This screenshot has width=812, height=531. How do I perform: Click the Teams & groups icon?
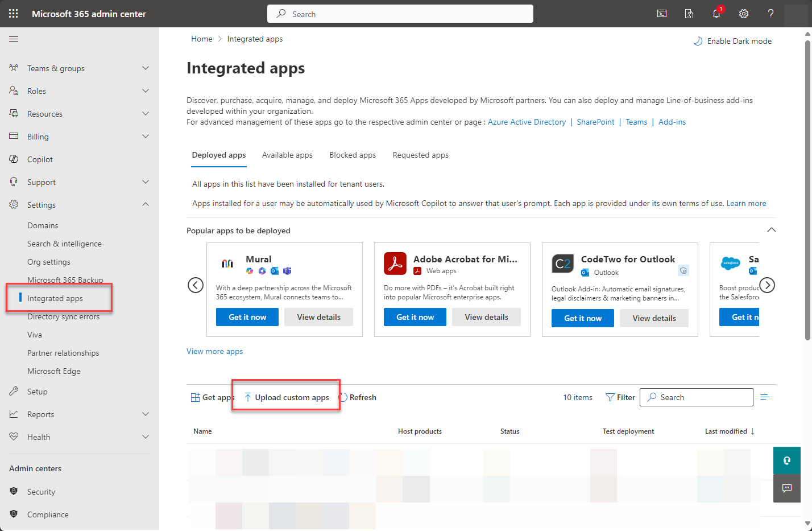tap(14, 68)
